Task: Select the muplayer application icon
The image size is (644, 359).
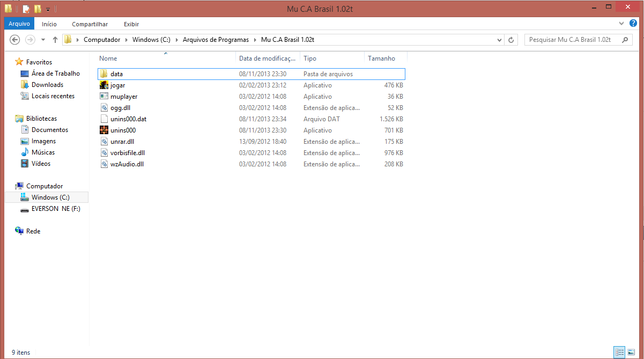Action: tap(104, 97)
